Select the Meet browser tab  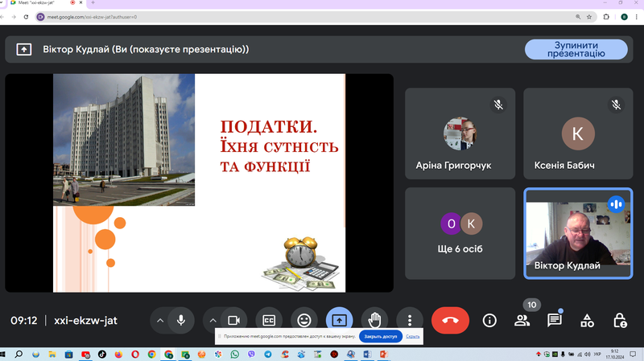pyautogui.click(x=43, y=3)
